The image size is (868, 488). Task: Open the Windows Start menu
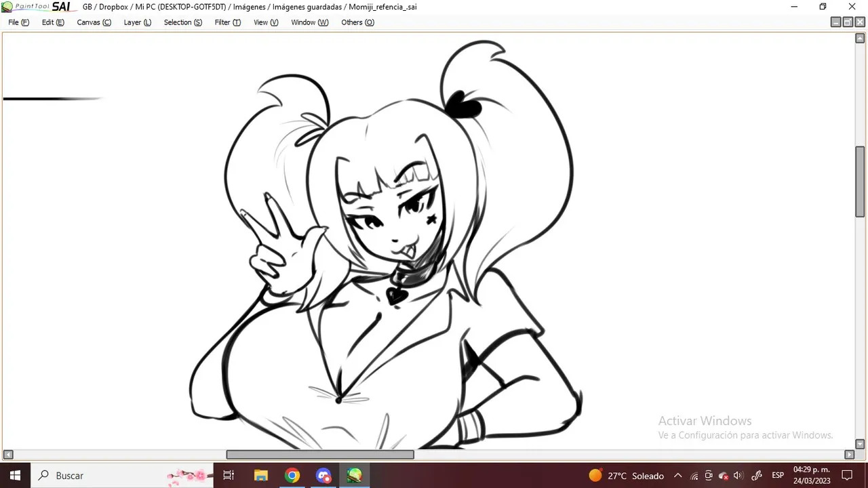(15, 475)
